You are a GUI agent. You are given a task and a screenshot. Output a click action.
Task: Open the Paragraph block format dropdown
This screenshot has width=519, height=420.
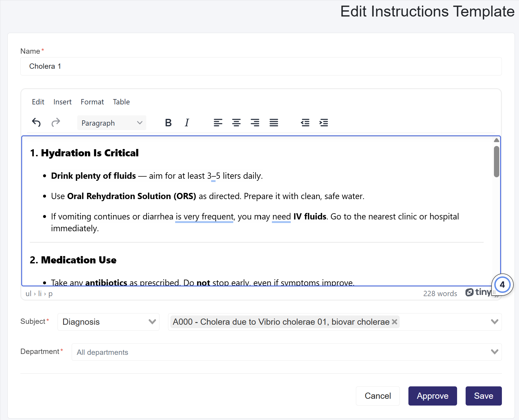(x=111, y=123)
